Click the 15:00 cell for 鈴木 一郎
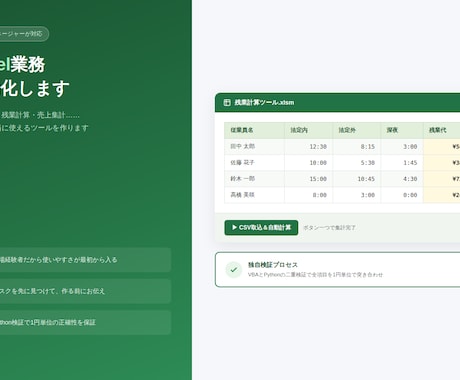 coord(308,179)
